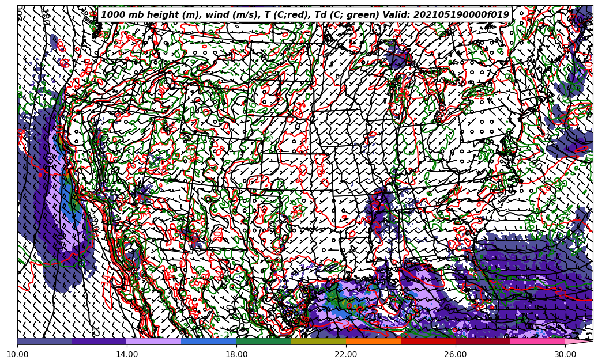Screen dimensions: 598x364
Task: Click the dark maroon 26–28 colorbar segment
Action: (x=483, y=341)
